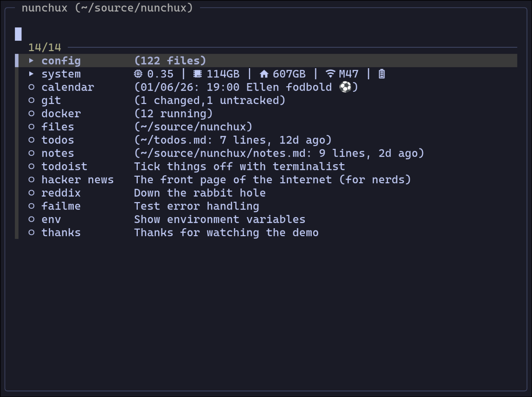Launch the reddix entry
The width and height of the screenshot is (532, 397).
(61, 193)
